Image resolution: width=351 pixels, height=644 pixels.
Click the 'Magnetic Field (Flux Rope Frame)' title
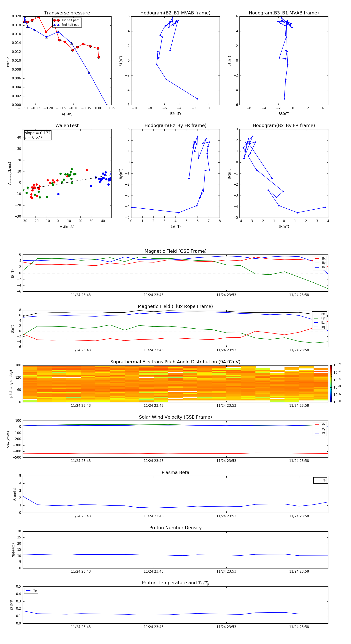pyautogui.click(x=175, y=307)
